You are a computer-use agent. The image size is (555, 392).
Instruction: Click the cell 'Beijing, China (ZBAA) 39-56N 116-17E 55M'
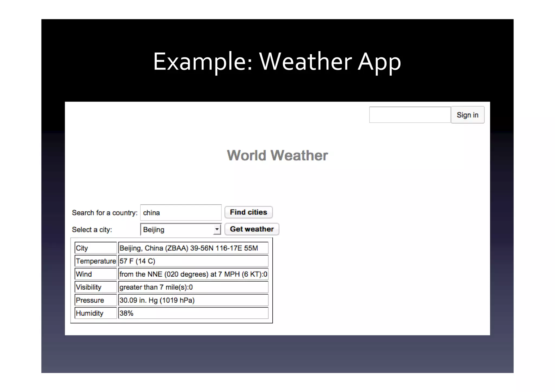click(x=193, y=248)
